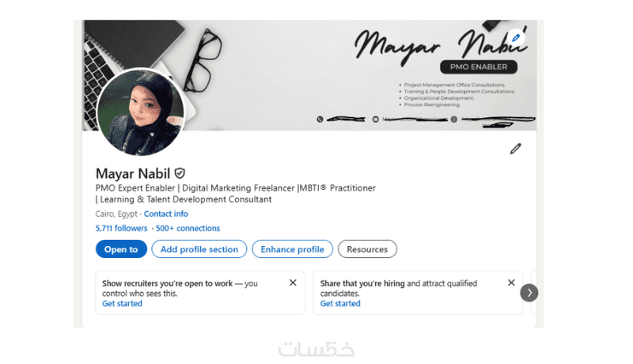Image resolution: width=633 pixels, height=364 pixels.
Task: Dismiss the hiring suggestion card
Action: click(511, 282)
